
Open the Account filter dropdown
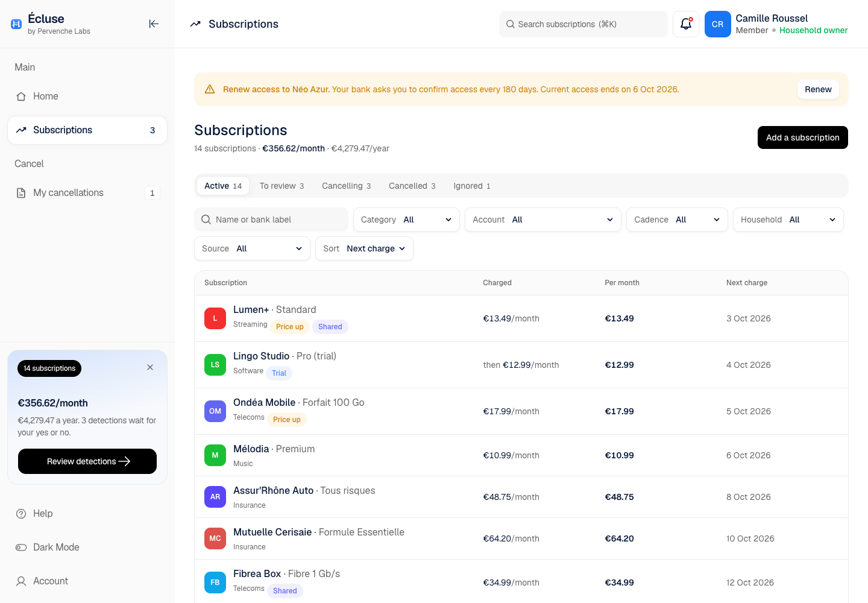(543, 219)
